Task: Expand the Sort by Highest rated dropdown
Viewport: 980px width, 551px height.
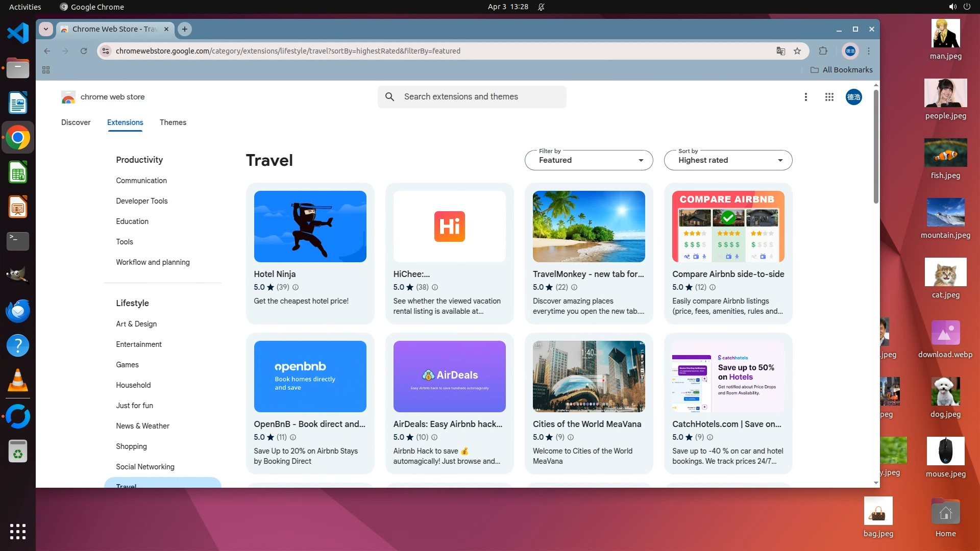Action: coord(728,160)
